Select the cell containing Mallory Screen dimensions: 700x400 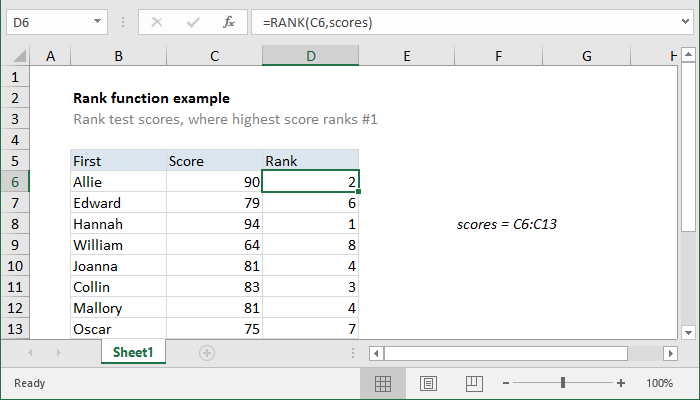click(x=118, y=308)
